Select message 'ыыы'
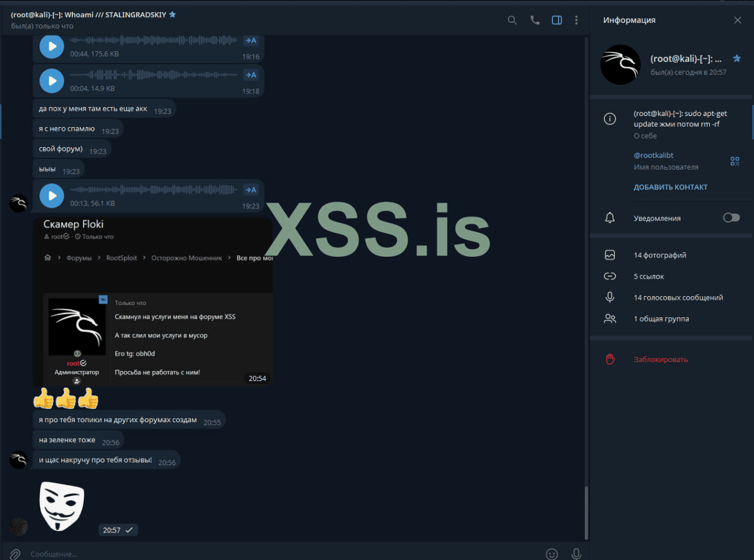The width and height of the screenshot is (754, 560). [x=58, y=169]
